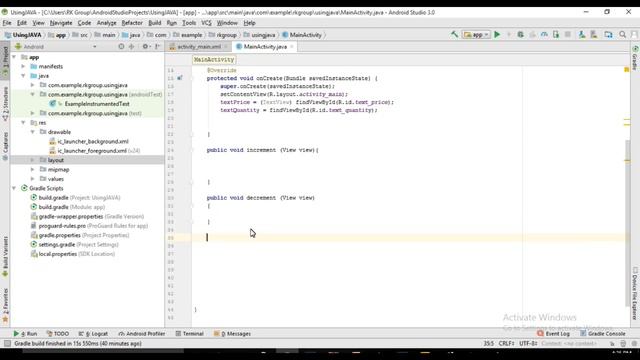Screen dimensions: 640x360
Task: Open the Terminal tool window
Action: pos(189,333)
